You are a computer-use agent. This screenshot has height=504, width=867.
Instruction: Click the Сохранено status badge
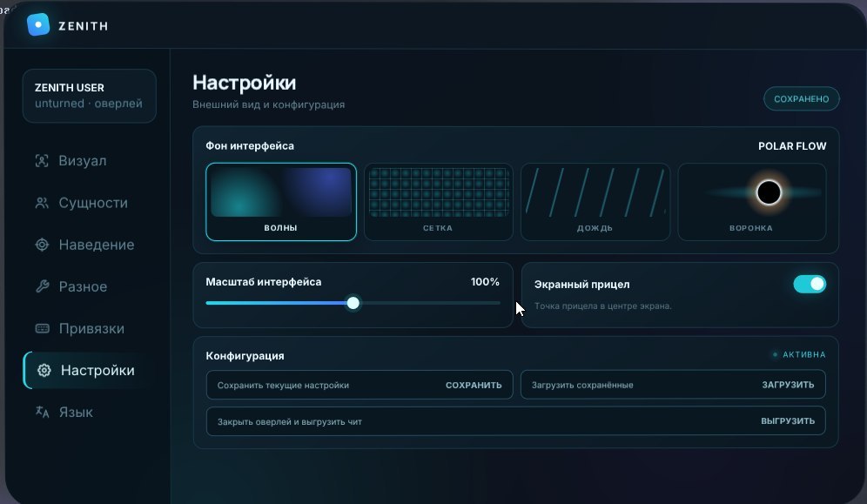pyautogui.click(x=801, y=99)
